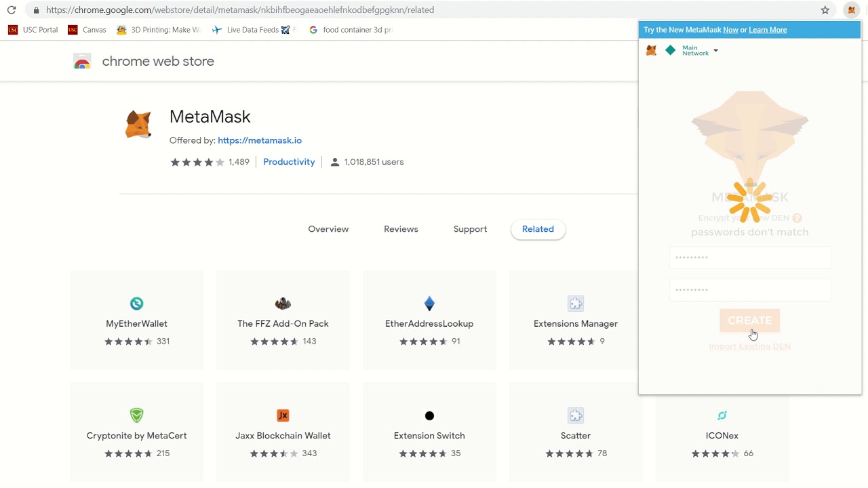Reload the page with the refresh icon
Image resolution: width=868 pixels, height=488 pixels.
point(11,10)
